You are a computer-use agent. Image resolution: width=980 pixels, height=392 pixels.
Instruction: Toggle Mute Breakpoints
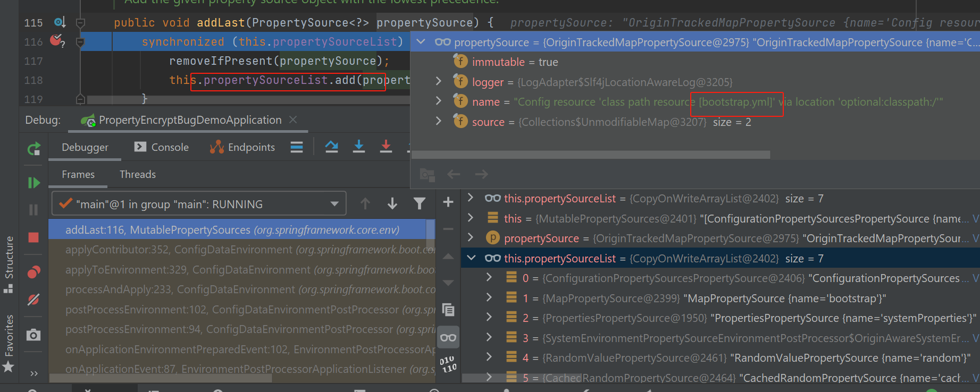[x=33, y=300]
